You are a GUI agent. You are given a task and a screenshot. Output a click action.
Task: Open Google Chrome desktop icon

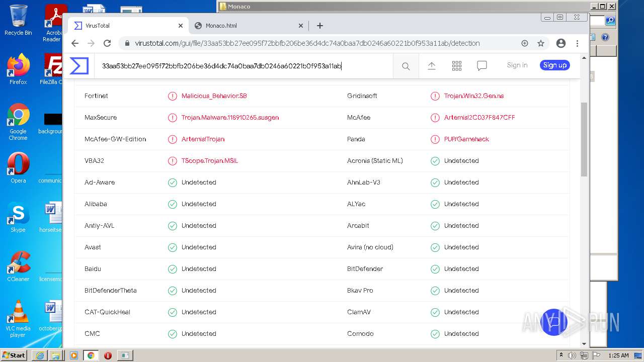point(18,122)
